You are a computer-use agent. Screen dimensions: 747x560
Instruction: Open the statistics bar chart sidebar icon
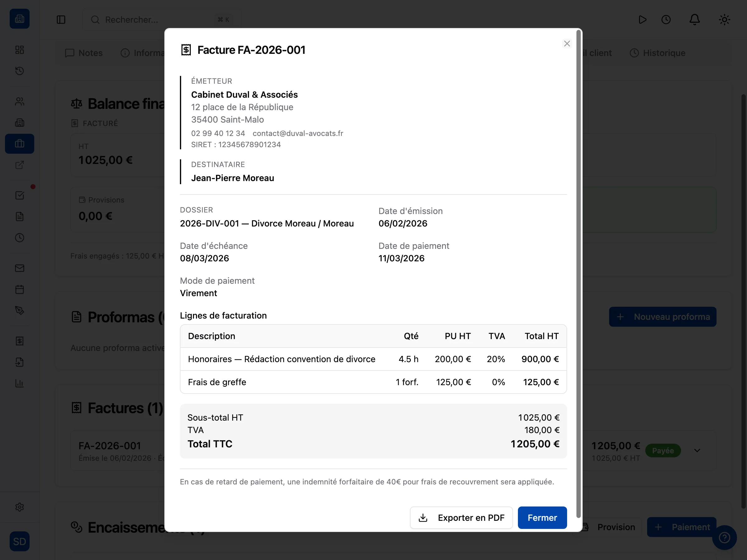click(x=20, y=383)
